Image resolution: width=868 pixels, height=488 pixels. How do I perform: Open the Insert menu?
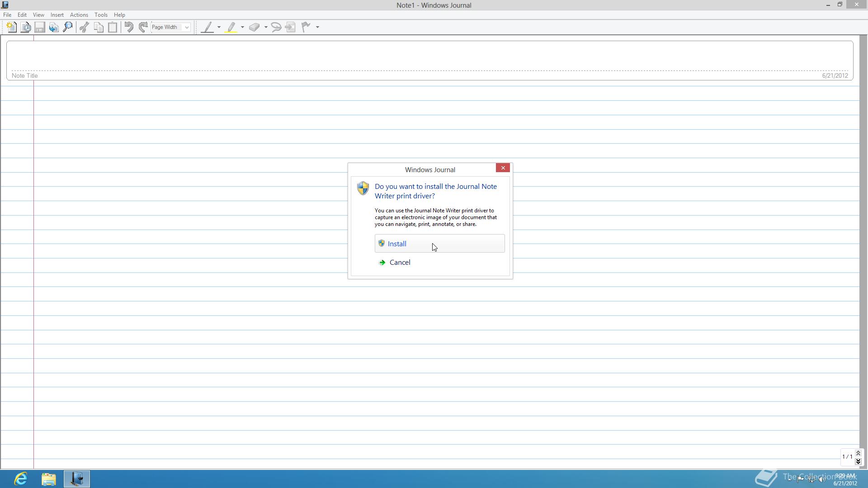click(x=57, y=15)
